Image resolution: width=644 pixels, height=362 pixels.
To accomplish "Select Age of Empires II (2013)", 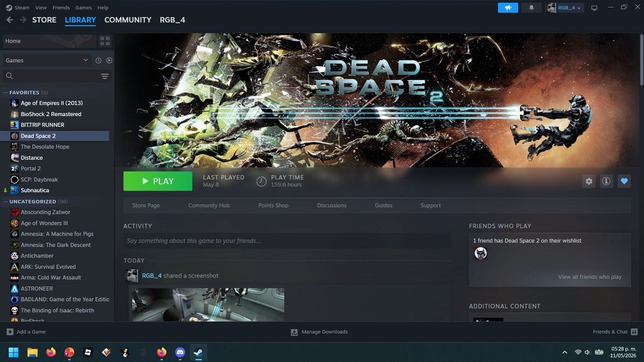I will (x=52, y=103).
